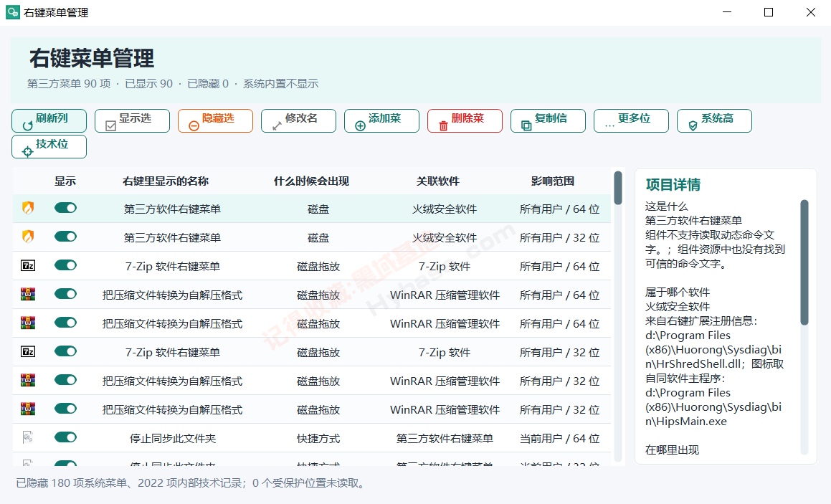Click the 7z icon in the 所有用户 / 32 位 row
Screen dimensions: 831x504
(28, 351)
